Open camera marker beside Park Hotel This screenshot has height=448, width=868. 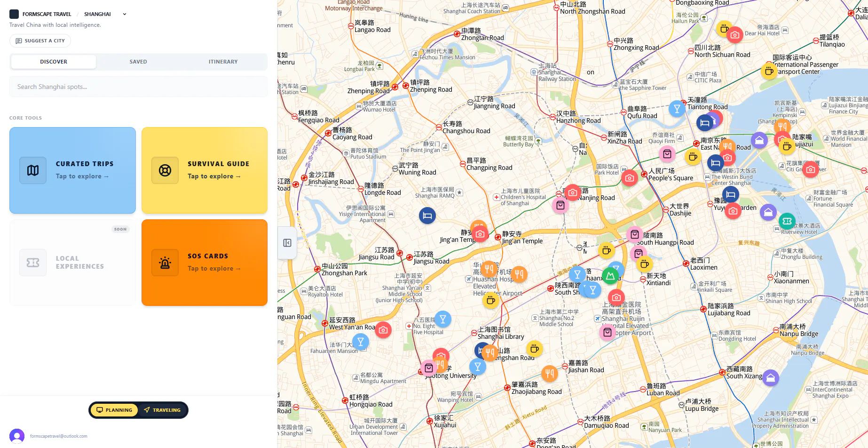point(630,178)
